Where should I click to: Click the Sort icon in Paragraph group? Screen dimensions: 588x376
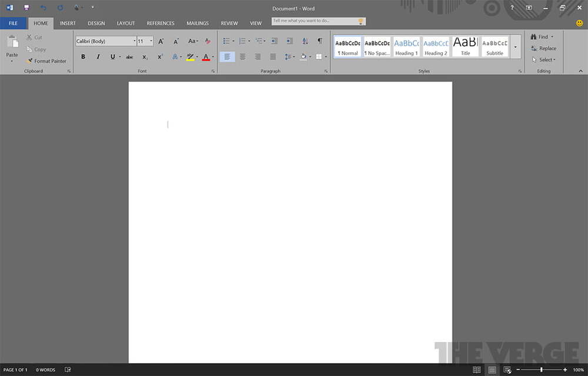305,41
